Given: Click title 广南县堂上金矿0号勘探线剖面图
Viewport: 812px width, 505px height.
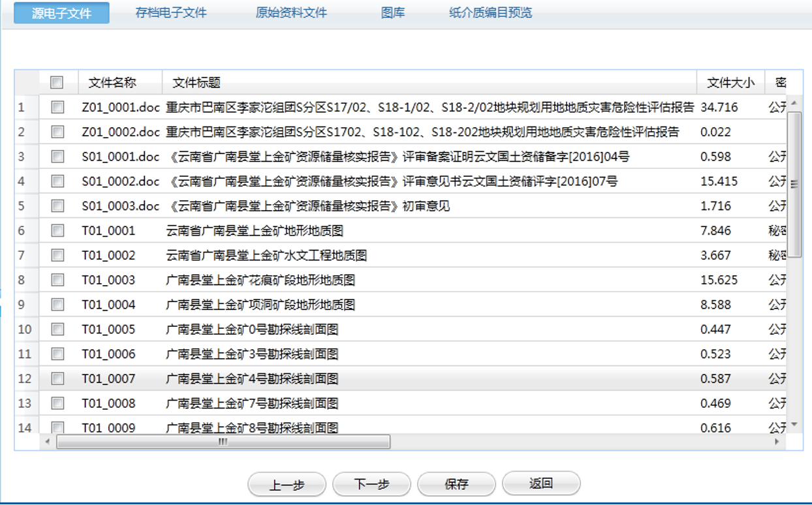Looking at the screenshot, I should click(252, 329).
